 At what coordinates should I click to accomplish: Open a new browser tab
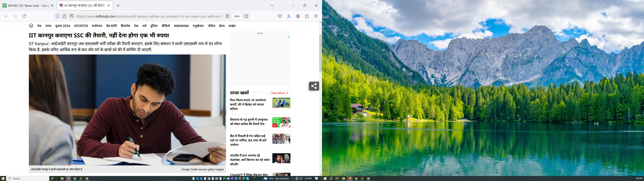(118, 6)
